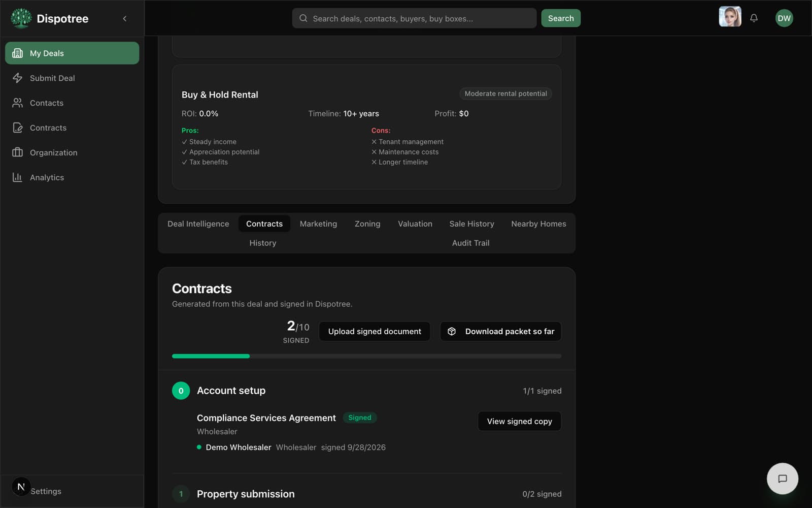812x508 pixels.
Task: Click Upload signed document button
Action: pyautogui.click(x=375, y=331)
